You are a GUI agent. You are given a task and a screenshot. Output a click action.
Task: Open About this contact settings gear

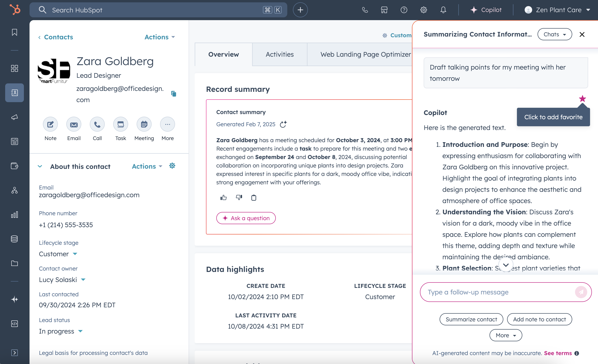[x=172, y=166]
